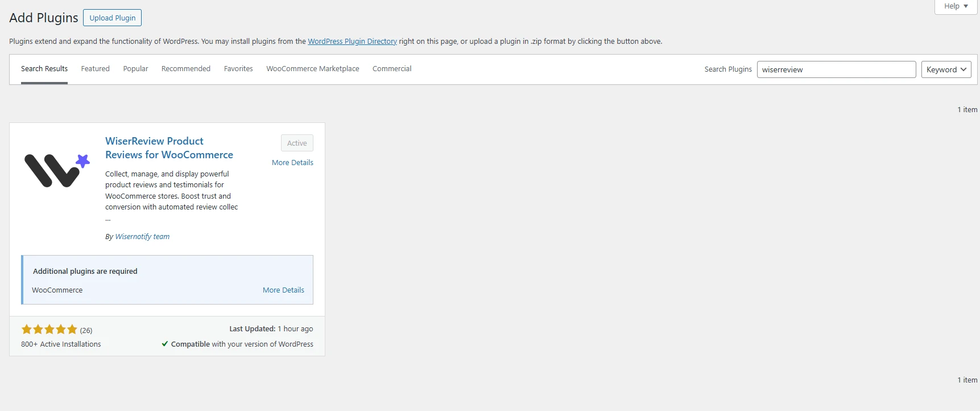
Task: Click the green compatible checkmark icon
Action: 165,344
